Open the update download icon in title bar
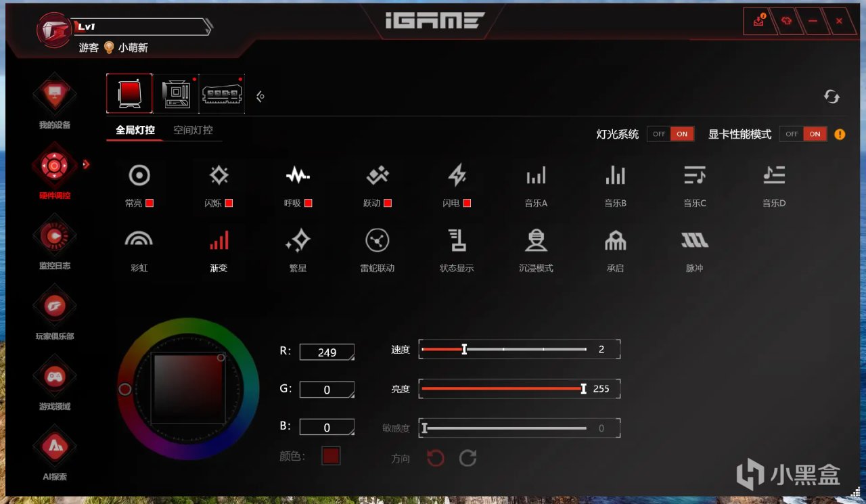The height and width of the screenshot is (504, 866). click(x=760, y=22)
